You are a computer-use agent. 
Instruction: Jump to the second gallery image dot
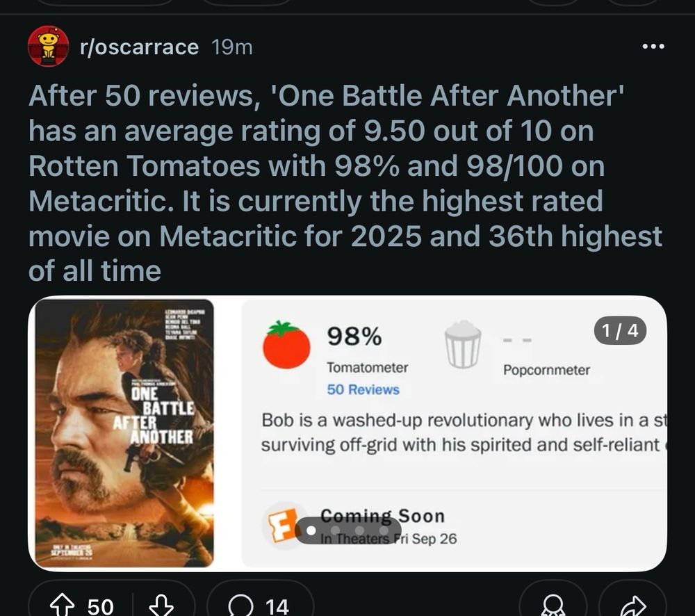point(336,530)
